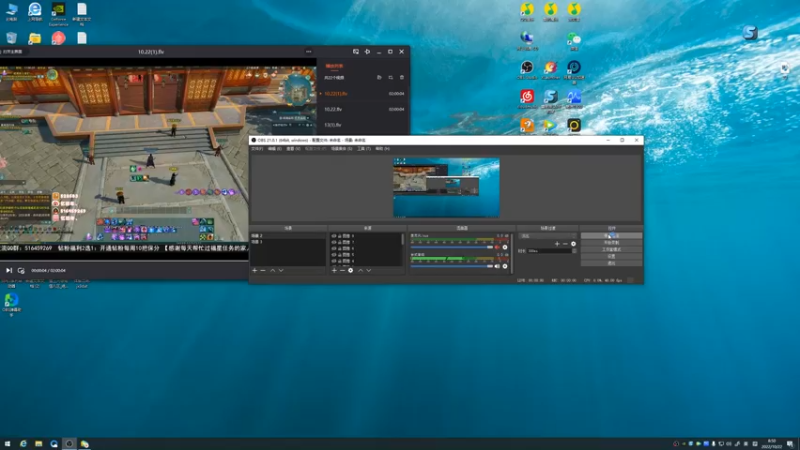Click the Exit button in OBS controls

pos(611,263)
